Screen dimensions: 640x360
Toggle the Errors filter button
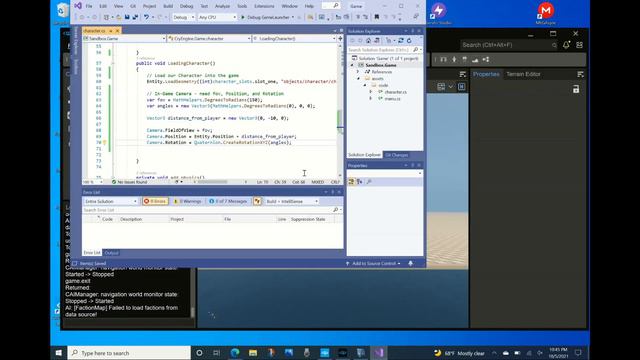[x=155, y=201]
